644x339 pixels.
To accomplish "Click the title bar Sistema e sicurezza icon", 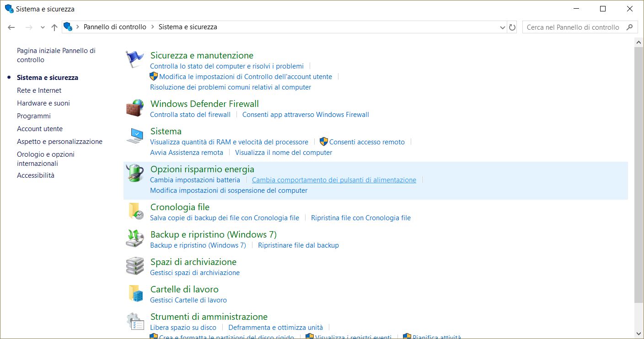I will point(9,9).
